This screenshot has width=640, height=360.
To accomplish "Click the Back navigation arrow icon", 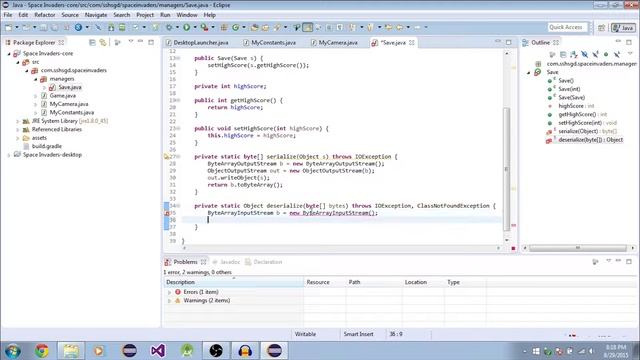I will pos(399,27).
